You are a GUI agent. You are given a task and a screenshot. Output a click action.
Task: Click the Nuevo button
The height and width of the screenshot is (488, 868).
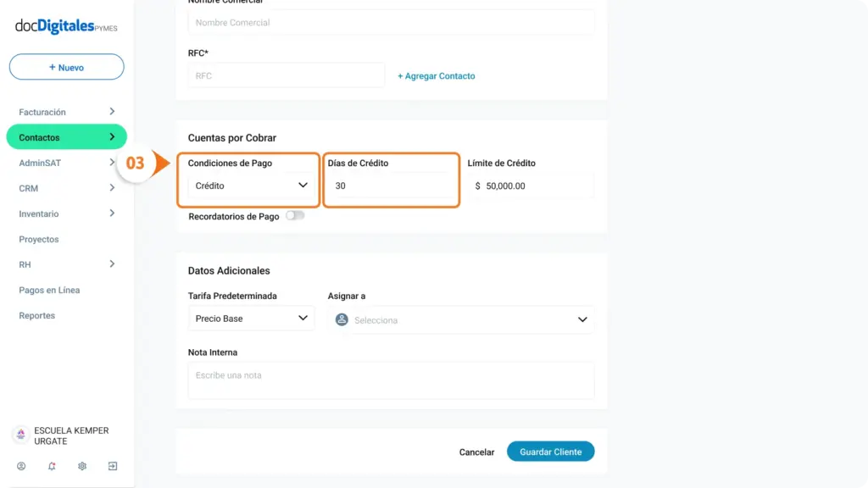tap(66, 67)
